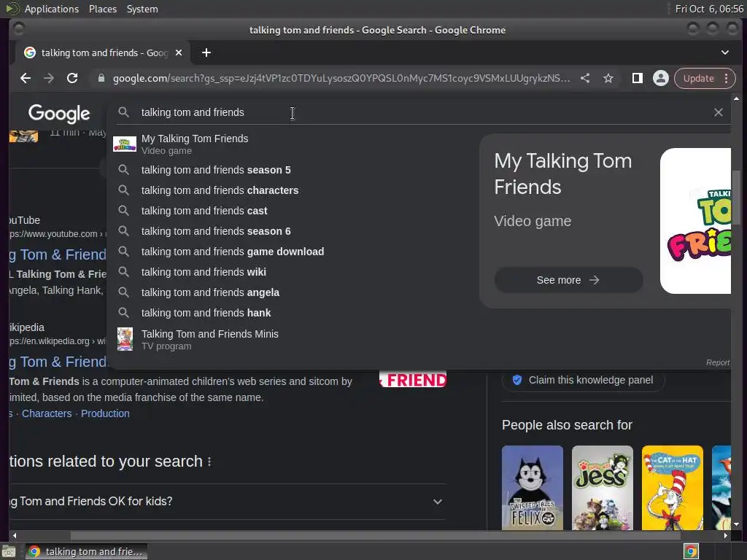
Task: Click the My Talking Tom Friends suggestion thumbnail
Action: (x=124, y=144)
